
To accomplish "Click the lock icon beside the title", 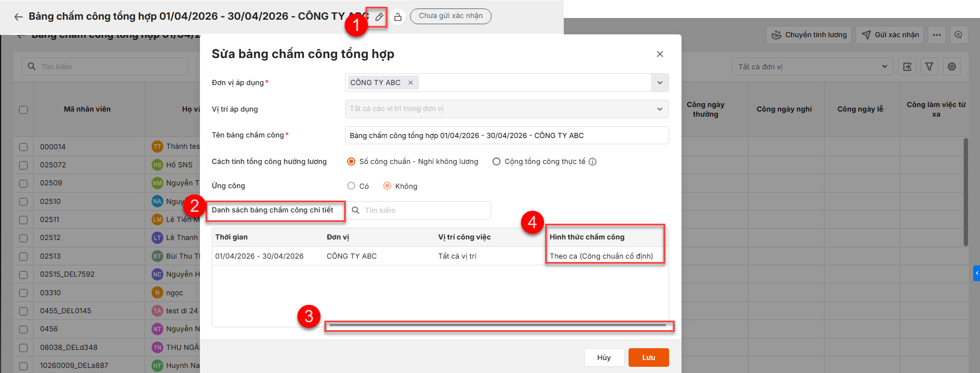I will [398, 17].
